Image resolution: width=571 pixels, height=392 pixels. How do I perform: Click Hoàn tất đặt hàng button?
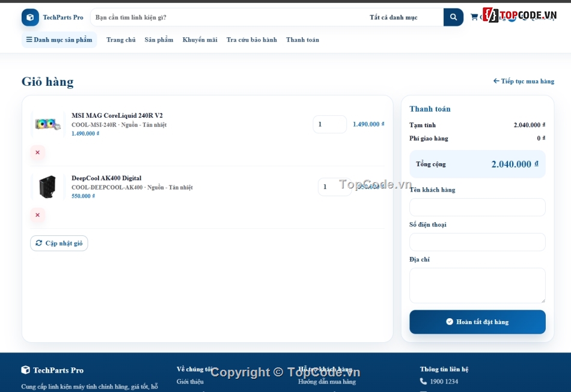(x=477, y=322)
